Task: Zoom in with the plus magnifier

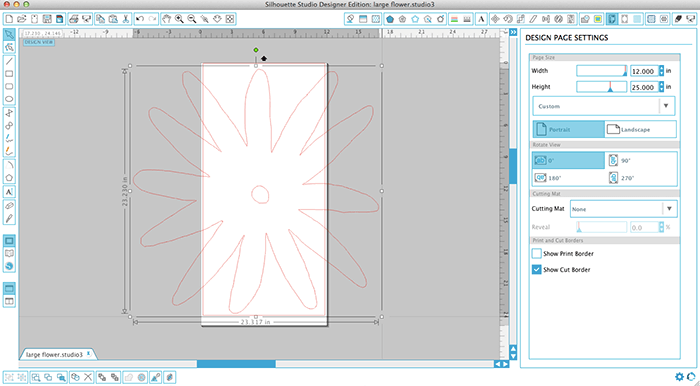Action: click(179, 19)
